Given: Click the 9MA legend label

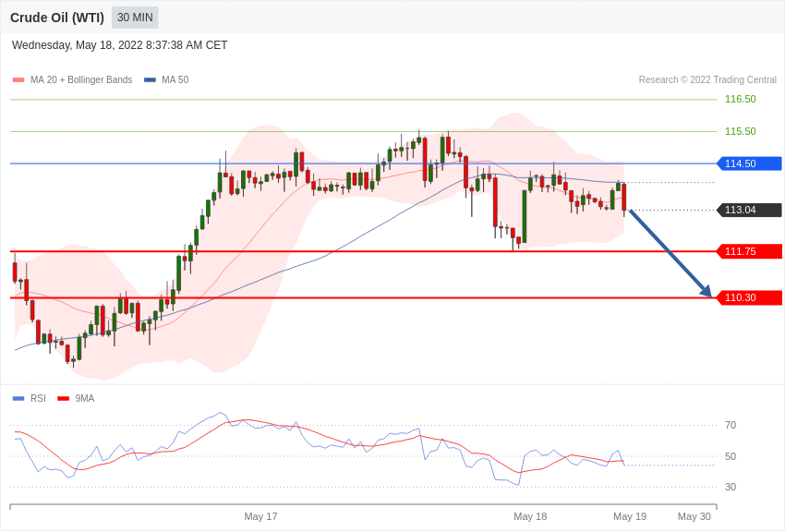Looking at the screenshot, I should click(x=85, y=398).
